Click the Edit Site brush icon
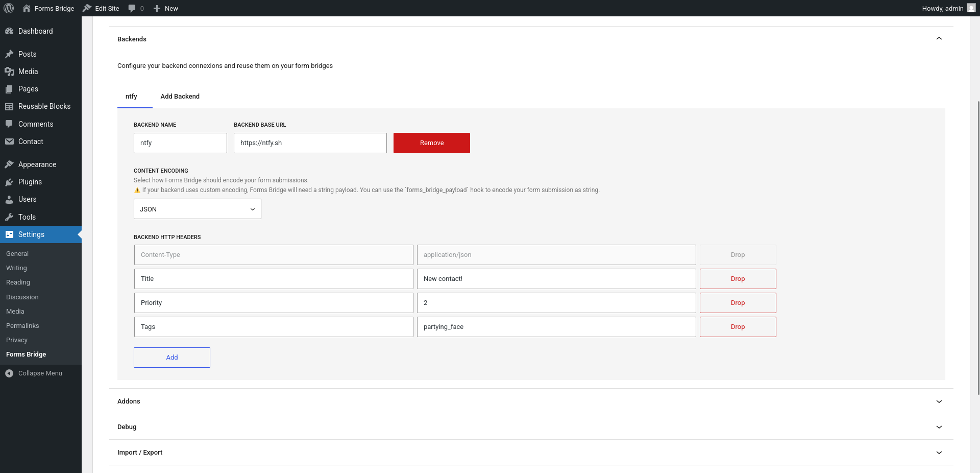The height and width of the screenshot is (473, 980). [x=87, y=8]
